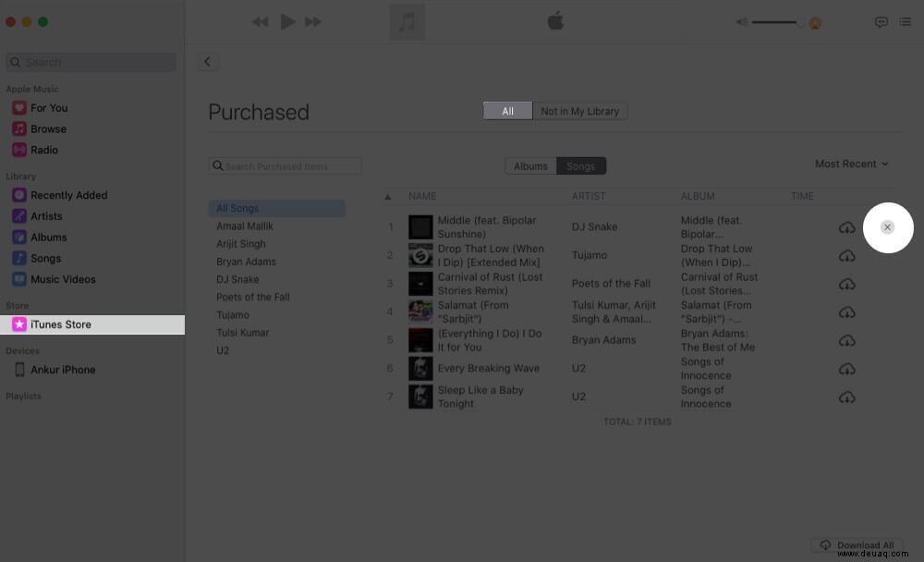Screen dimensions: 924x562
Task: Open Artists in Library
Action: pos(46,216)
